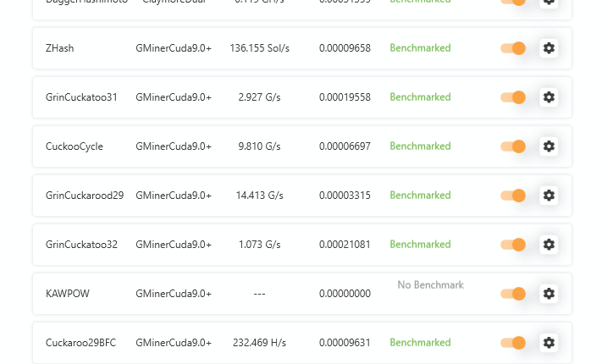Select the GrinCuckatoo31 algorithm name
This screenshot has width=602, height=364.
[x=81, y=97]
